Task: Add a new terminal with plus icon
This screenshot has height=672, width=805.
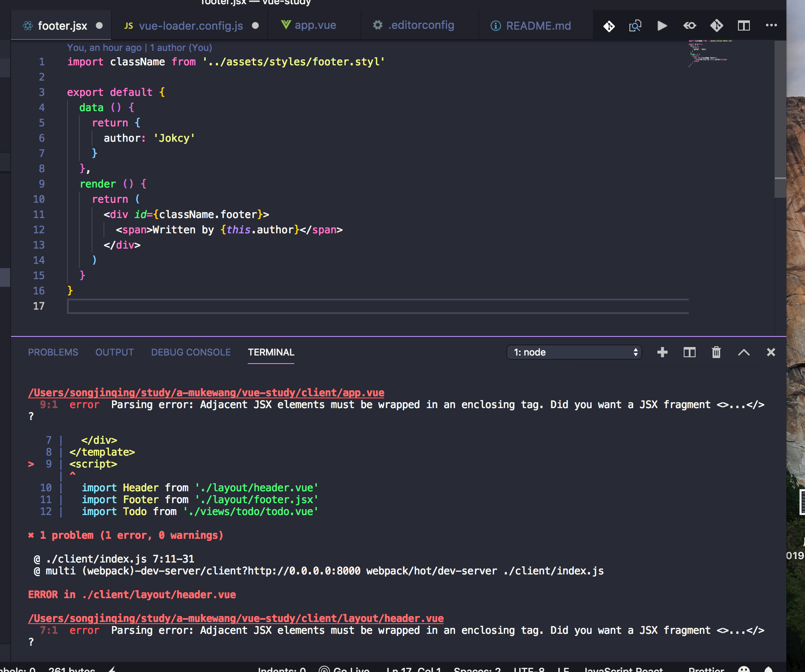Action: point(662,352)
